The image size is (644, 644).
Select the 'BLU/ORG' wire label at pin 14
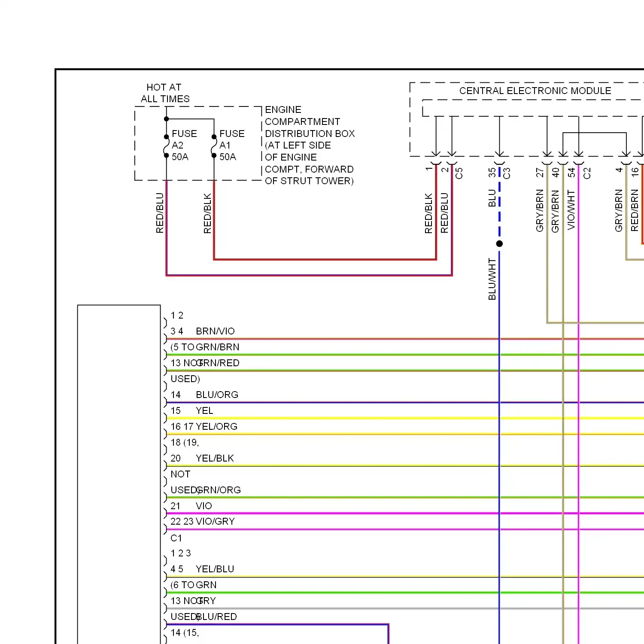(217, 395)
